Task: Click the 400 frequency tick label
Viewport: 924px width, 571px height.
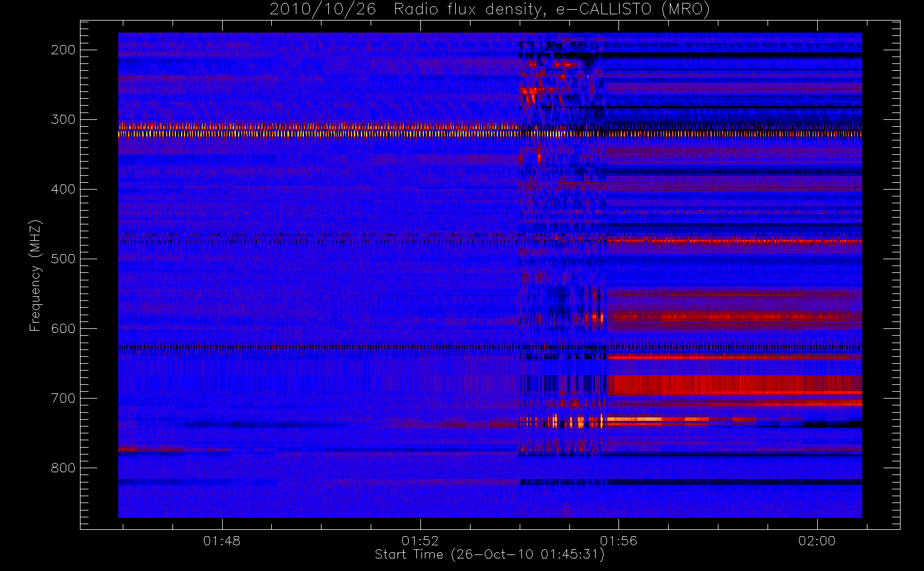Action: tap(63, 189)
